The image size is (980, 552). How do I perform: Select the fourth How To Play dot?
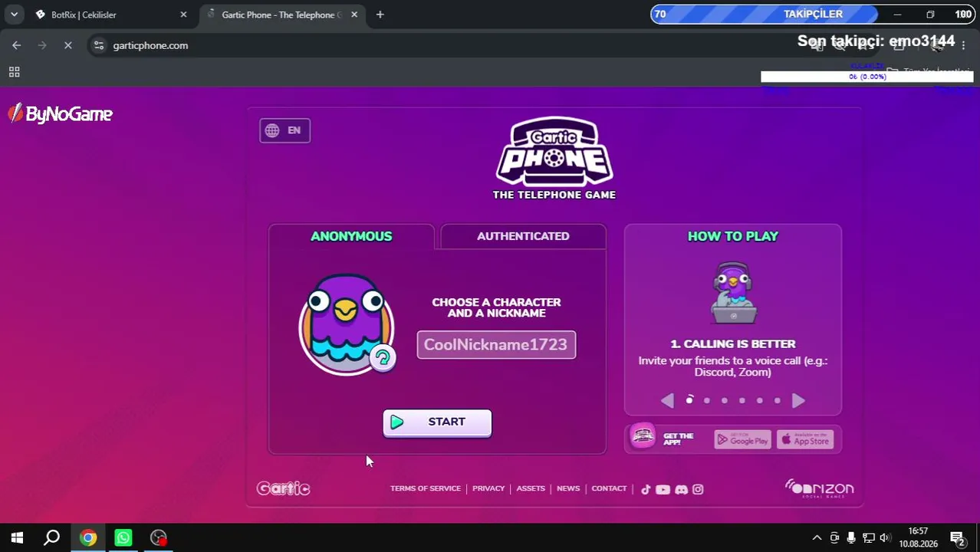click(x=742, y=400)
